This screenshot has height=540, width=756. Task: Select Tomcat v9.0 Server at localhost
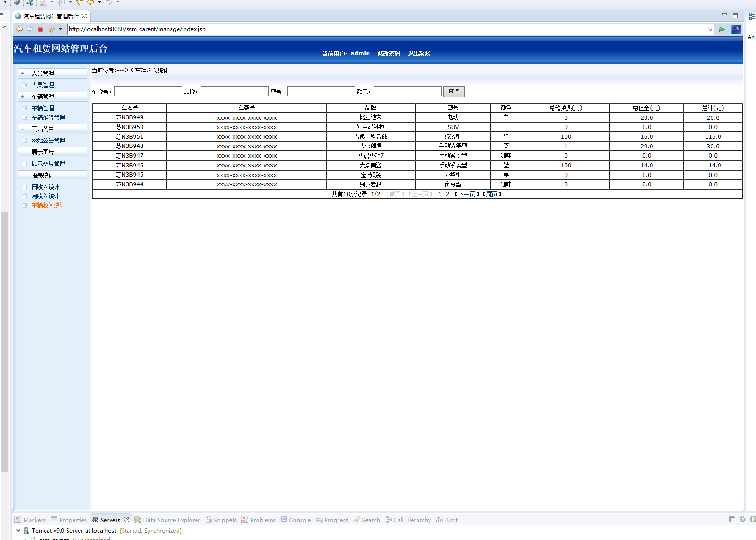coord(74,531)
